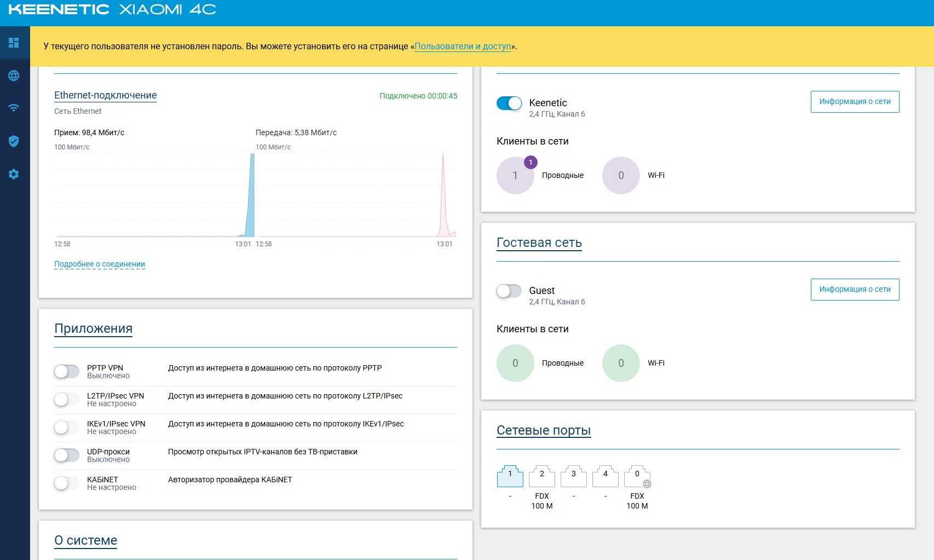Click Подробнее о соединении link

[100, 264]
